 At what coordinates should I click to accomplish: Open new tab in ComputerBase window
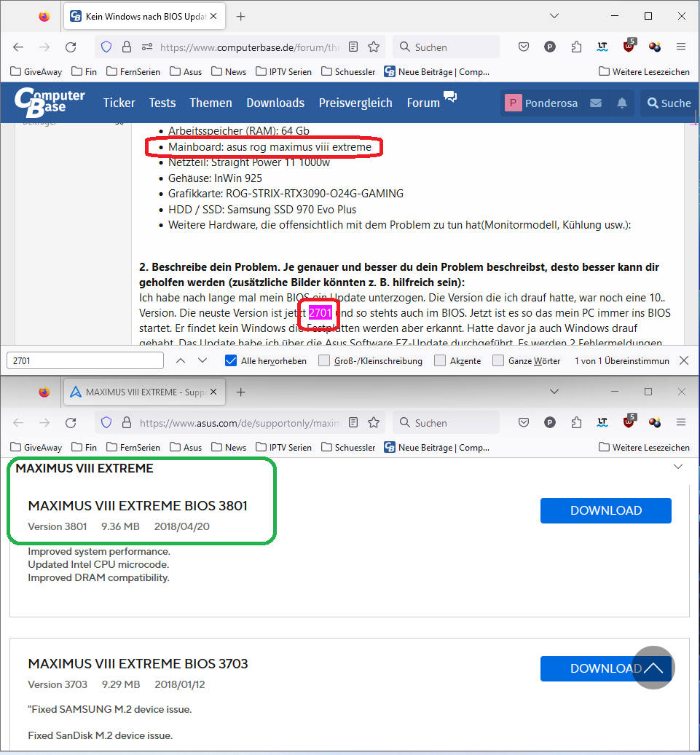pyautogui.click(x=241, y=16)
